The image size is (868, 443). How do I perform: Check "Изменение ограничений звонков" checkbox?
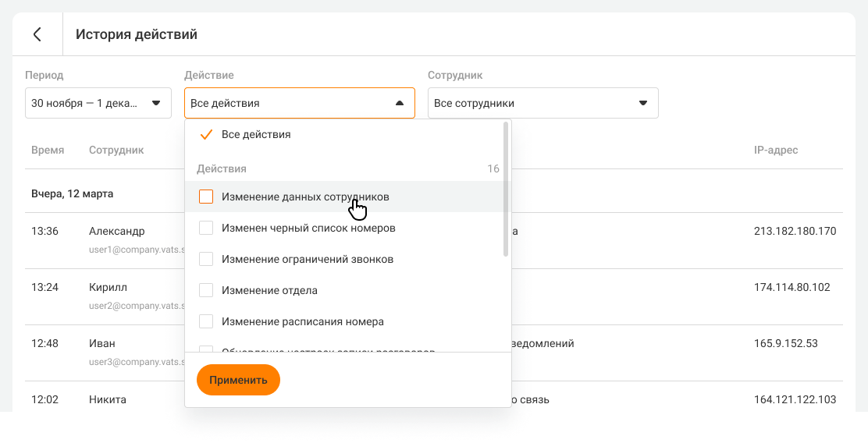206,259
